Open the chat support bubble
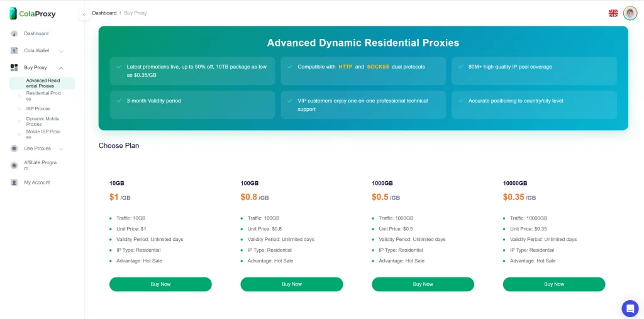 (x=630, y=308)
